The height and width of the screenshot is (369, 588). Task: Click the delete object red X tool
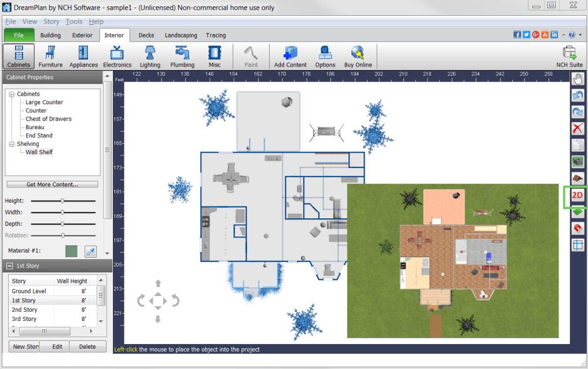coord(577,129)
